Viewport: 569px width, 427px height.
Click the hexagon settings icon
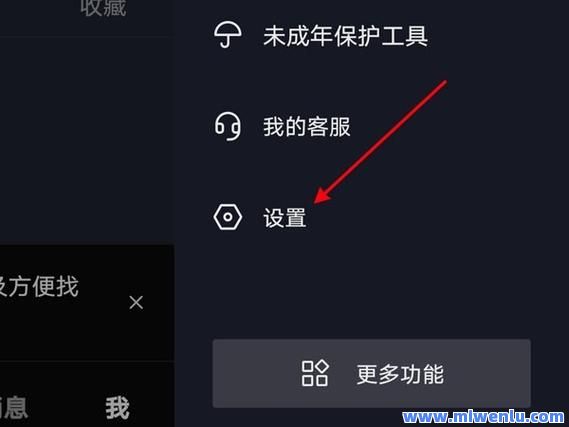pyautogui.click(x=228, y=217)
